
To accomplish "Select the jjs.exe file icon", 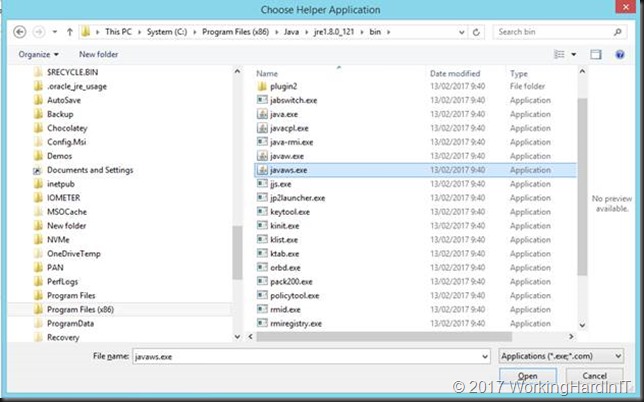I will coord(262,184).
